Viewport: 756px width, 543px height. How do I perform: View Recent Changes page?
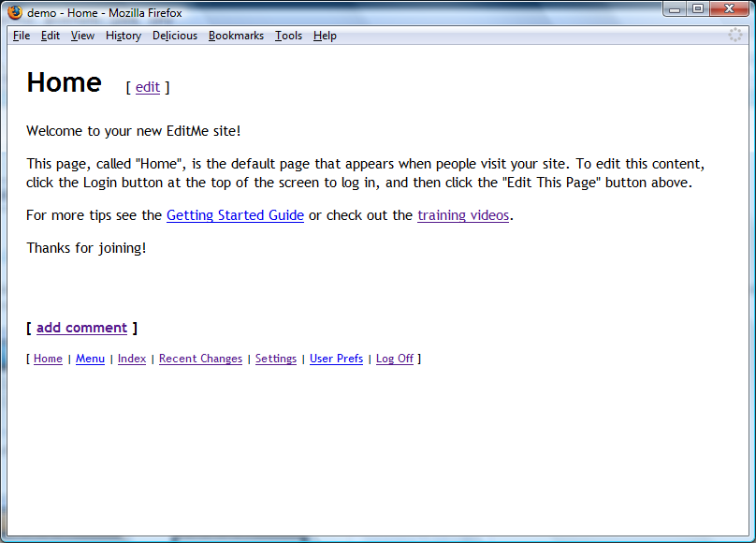pos(200,359)
